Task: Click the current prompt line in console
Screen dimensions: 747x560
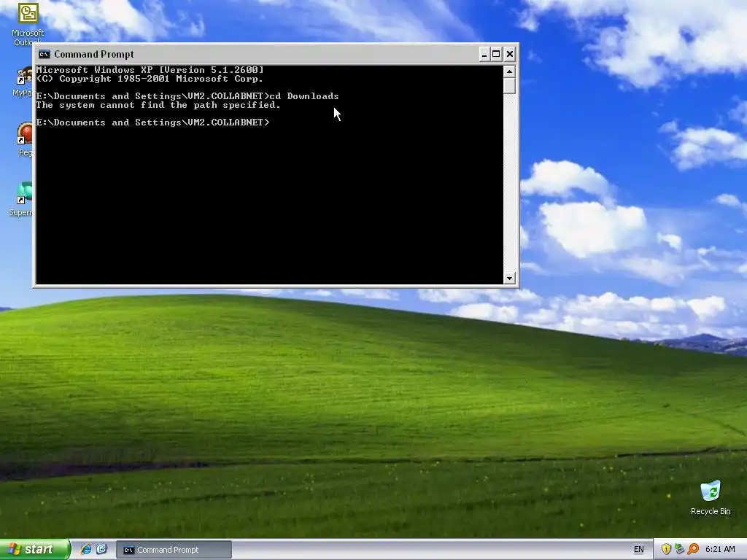Action: 152,122
